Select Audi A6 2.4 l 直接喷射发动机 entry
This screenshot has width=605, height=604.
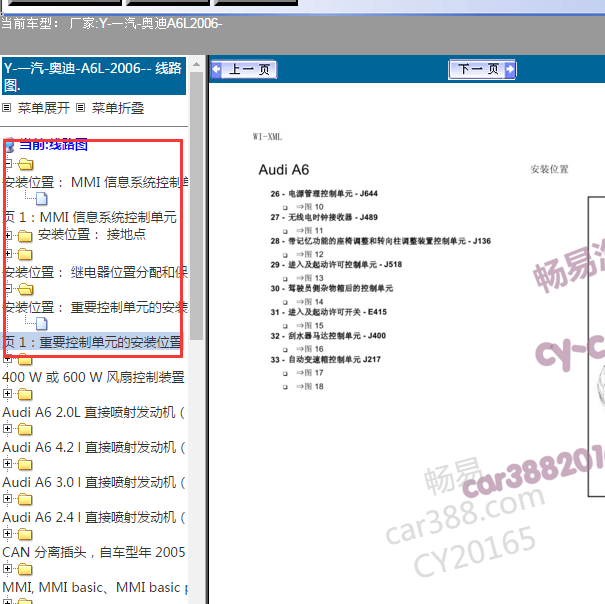pyautogui.click(x=93, y=517)
